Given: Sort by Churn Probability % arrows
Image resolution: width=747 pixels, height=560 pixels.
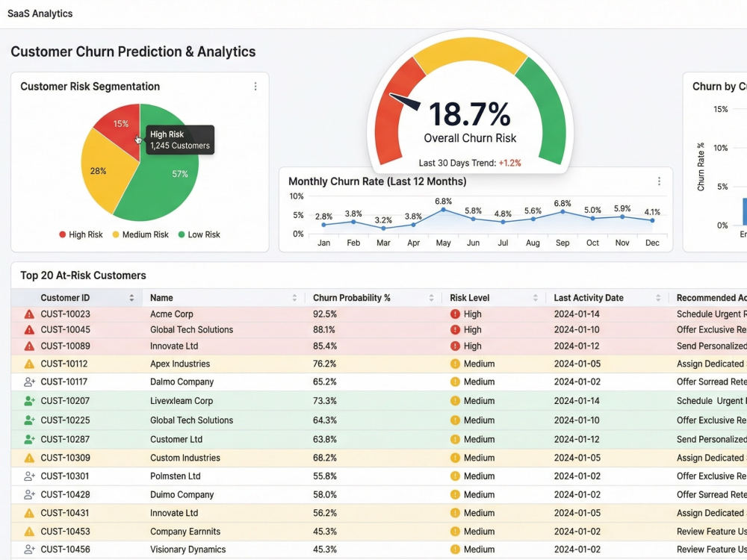Looking at the screenshot, I should [x=431, y=298].
